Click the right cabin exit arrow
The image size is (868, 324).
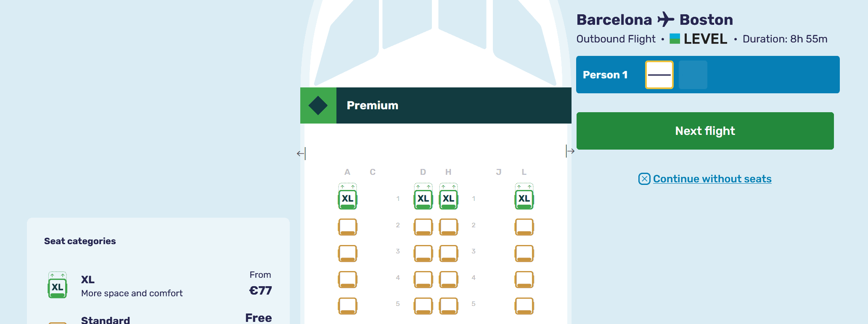[x=570, y=151]
